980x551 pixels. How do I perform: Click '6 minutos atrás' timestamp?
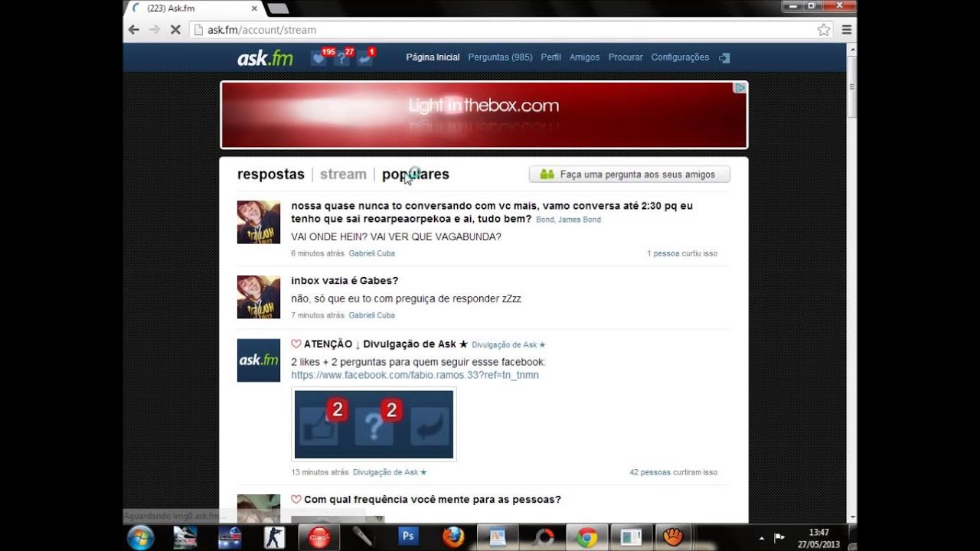pyautogui.click(x=317, y=253)
